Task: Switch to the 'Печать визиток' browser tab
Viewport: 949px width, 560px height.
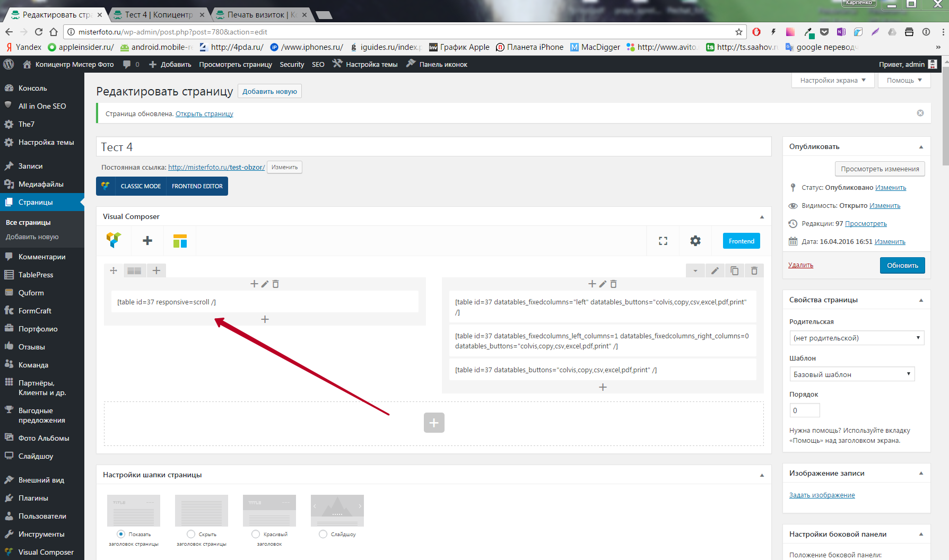Action: tap(260, 15)
